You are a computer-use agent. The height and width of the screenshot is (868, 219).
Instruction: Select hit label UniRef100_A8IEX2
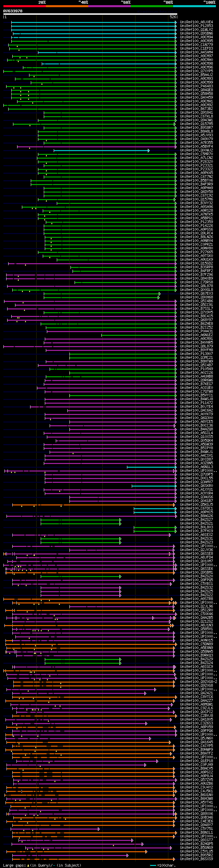click(196, 535)
